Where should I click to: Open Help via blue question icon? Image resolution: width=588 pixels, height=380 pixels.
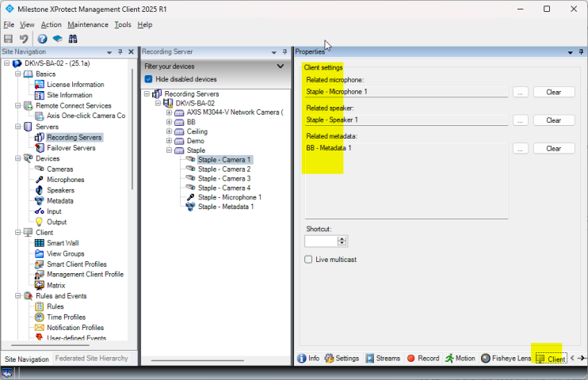point(42,38)
